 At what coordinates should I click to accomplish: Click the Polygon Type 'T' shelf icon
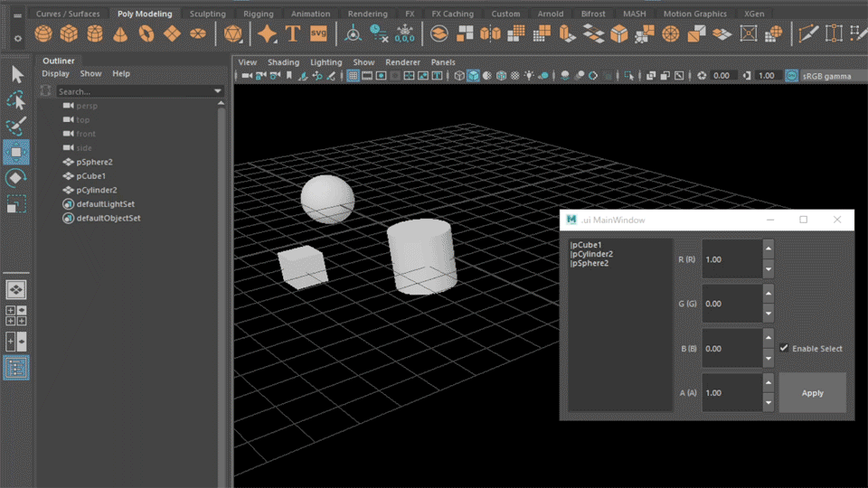[x=292, y=34]
